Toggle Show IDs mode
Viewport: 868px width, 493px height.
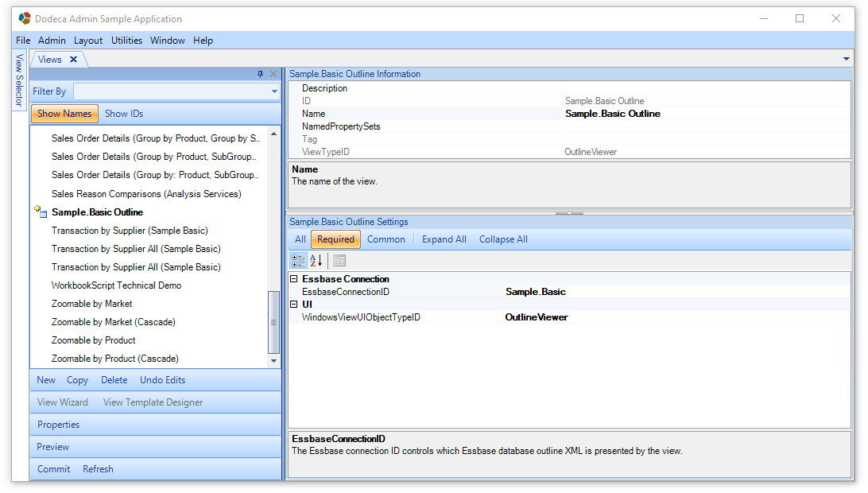124,114
